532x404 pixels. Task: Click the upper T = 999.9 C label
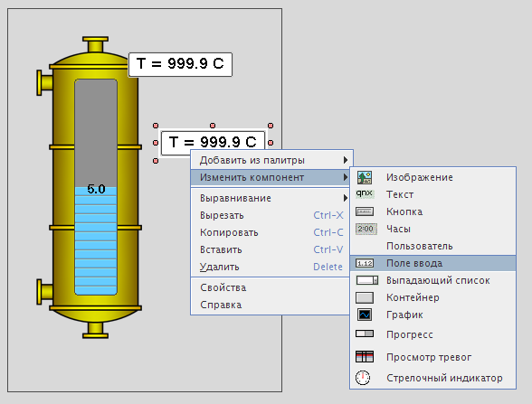(x=180, y=63)
